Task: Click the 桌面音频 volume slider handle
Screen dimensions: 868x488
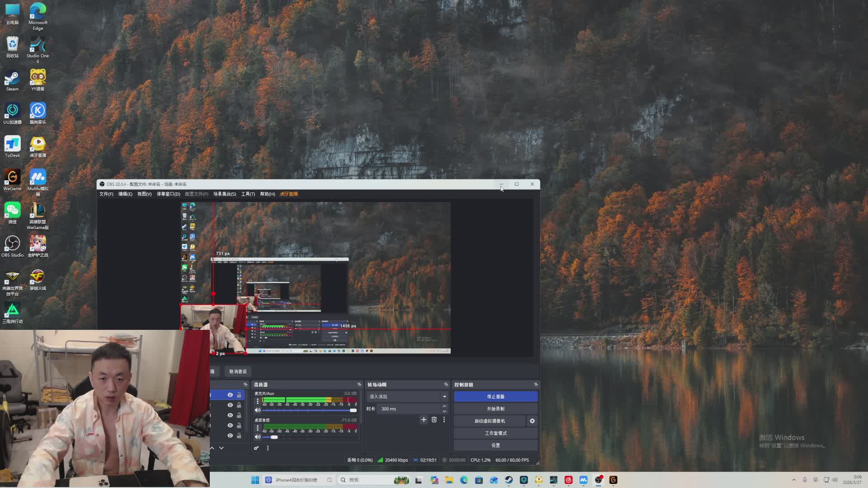Action: tap(274, 437)
